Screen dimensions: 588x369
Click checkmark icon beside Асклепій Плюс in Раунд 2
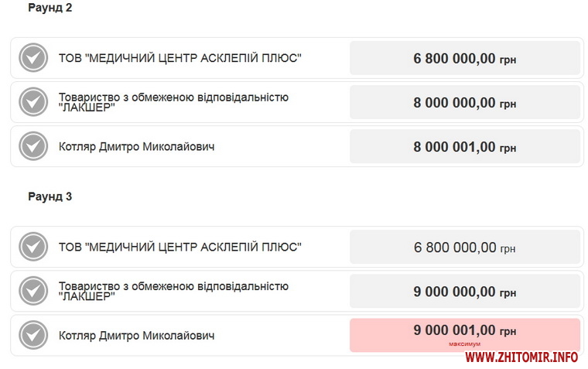pos(33,58)
